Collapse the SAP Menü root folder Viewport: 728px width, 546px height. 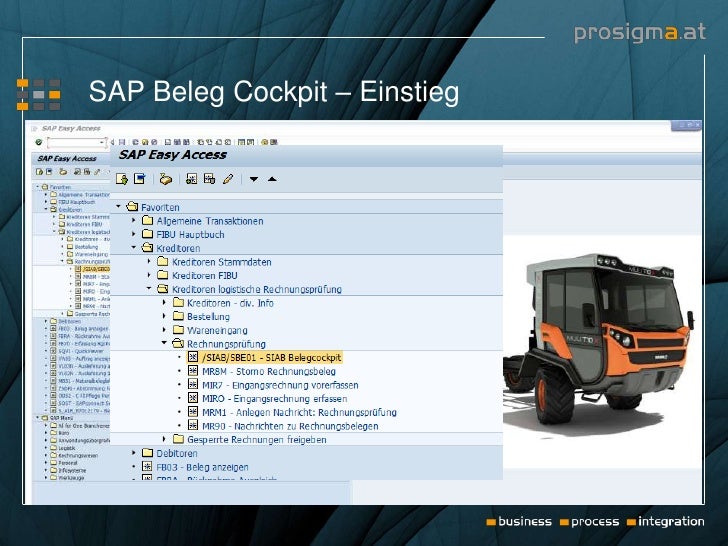[38, 418]
